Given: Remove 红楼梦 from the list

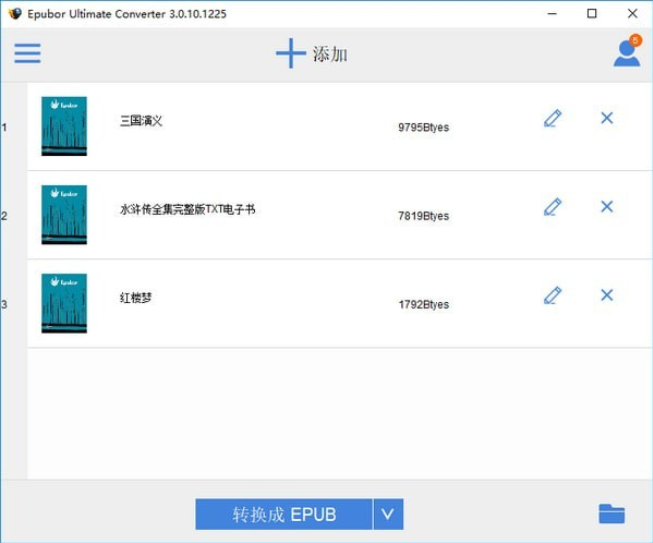Looking at the screenshot, I should click(607, 295).
